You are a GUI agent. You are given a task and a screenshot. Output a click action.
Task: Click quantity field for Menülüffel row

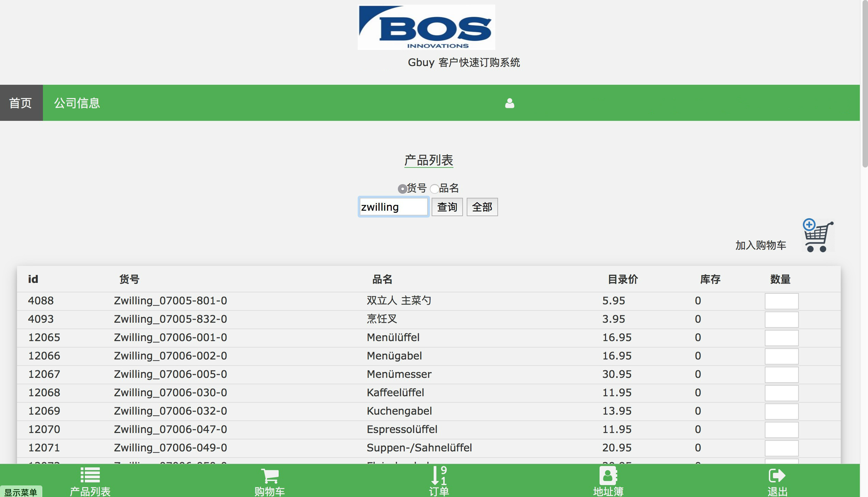click(x=781, y=338)
